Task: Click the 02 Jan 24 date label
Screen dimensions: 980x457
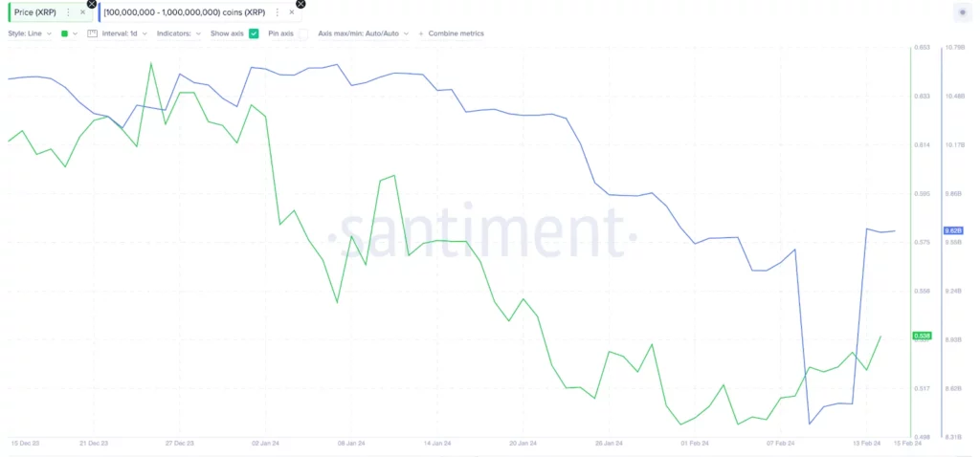Action: (x=266, y=444)
